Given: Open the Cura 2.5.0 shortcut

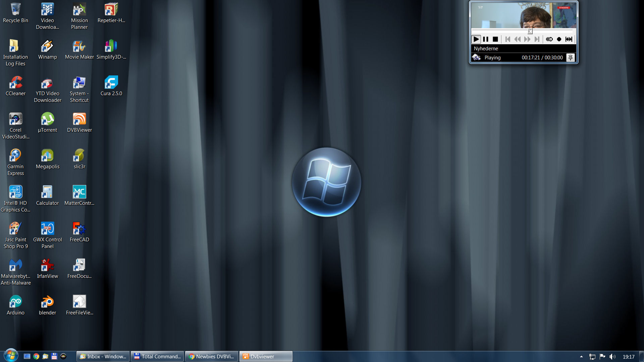Looking at the screenshot, I should 111,85.
